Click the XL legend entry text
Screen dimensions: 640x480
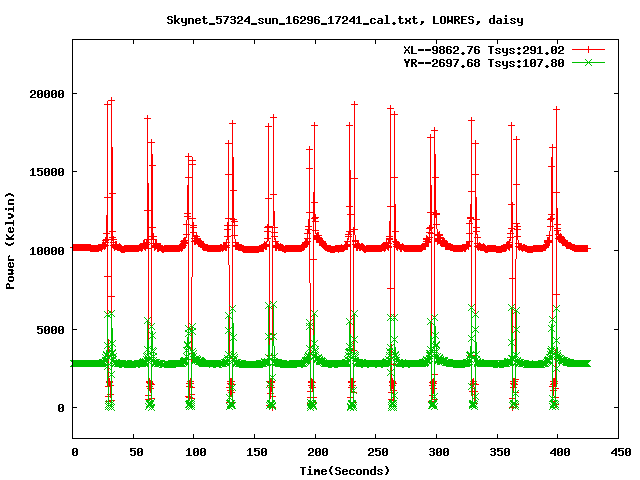coord(484,50)
